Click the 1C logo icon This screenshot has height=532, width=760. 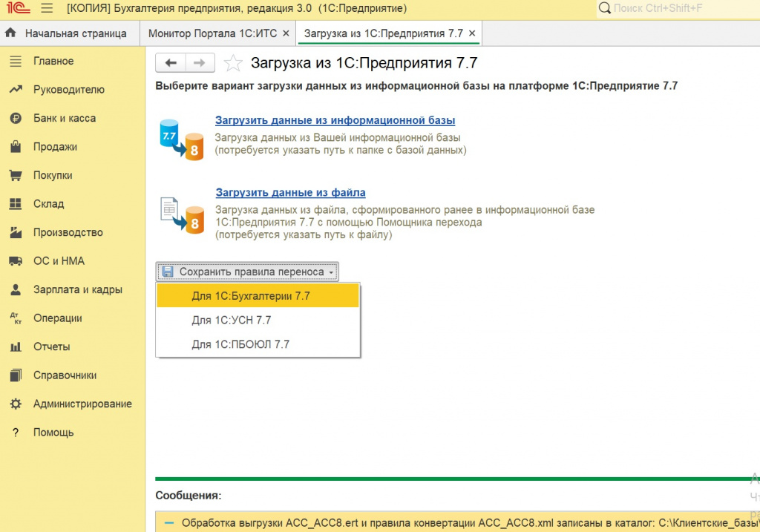pos(18,8)
